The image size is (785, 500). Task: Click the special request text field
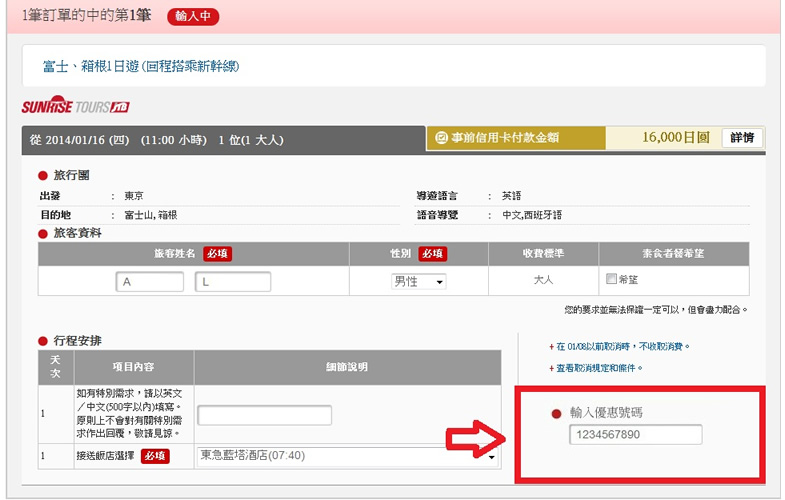(x=264, y=415)
